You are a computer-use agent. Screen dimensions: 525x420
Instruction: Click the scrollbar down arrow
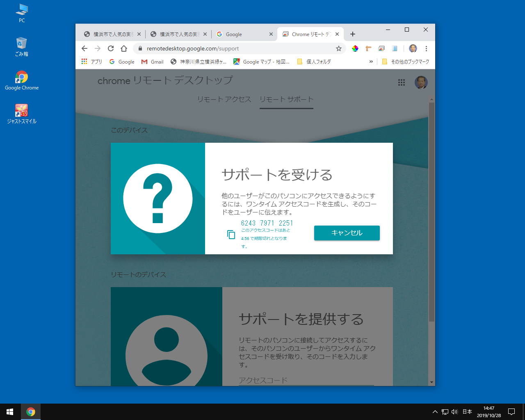point(431,382)
